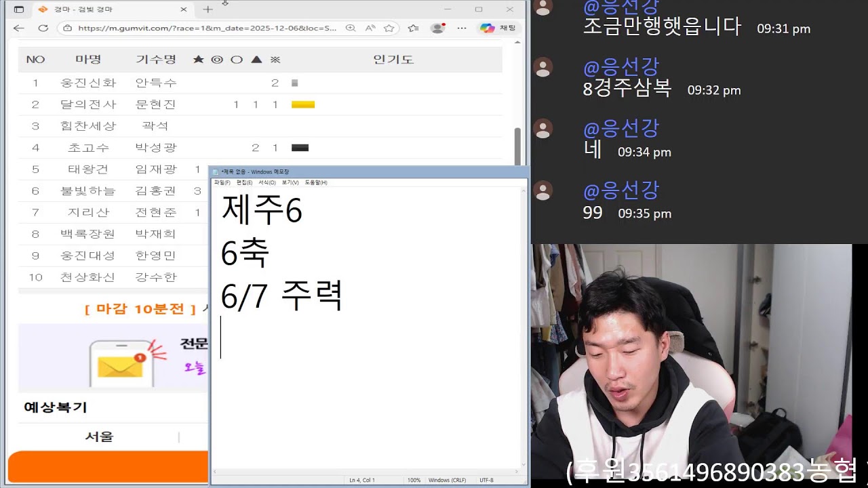Click yellow popularity bar for 달의전사
Screen dimensions: 868x488
pyautogui.click(x=303, y=104)
